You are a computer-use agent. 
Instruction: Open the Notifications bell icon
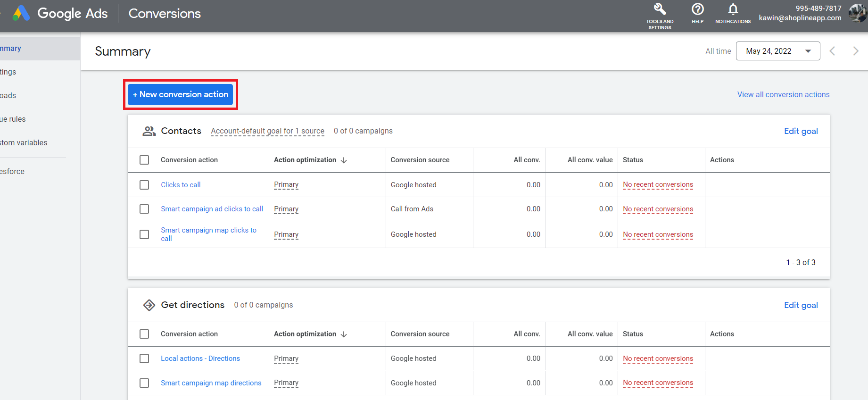pos(733,9)
